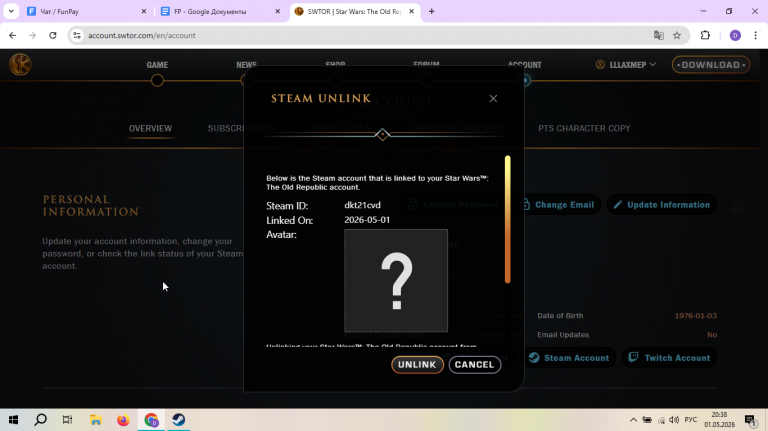Viewport: 768px width, 431px height.
Task: Click the dialog's vertical scrollbar
Action: [507, 219]
